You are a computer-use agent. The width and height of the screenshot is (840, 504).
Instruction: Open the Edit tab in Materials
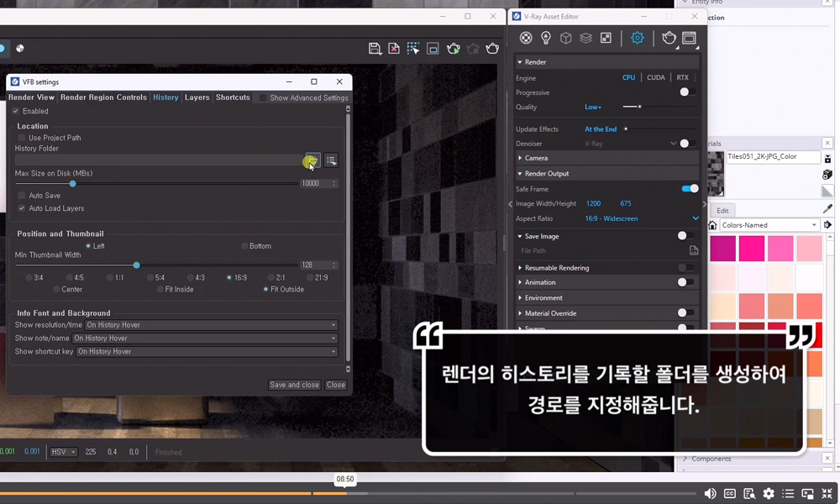tap(722, 211)
